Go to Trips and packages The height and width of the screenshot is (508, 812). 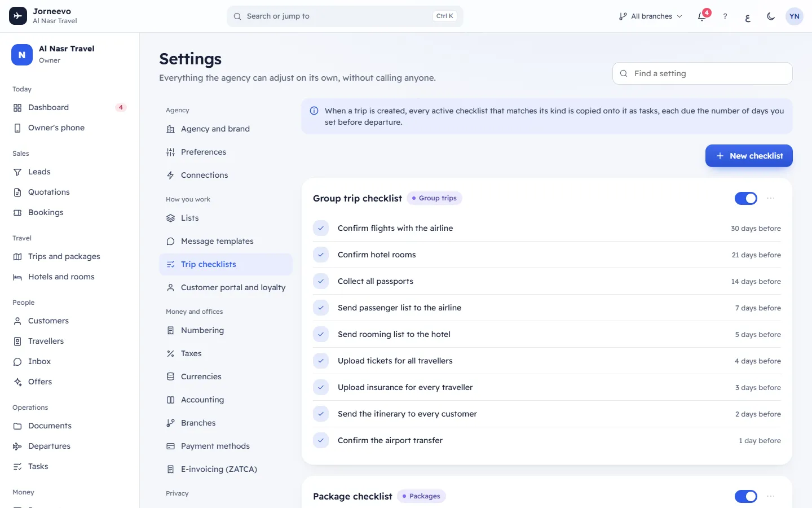69,256
